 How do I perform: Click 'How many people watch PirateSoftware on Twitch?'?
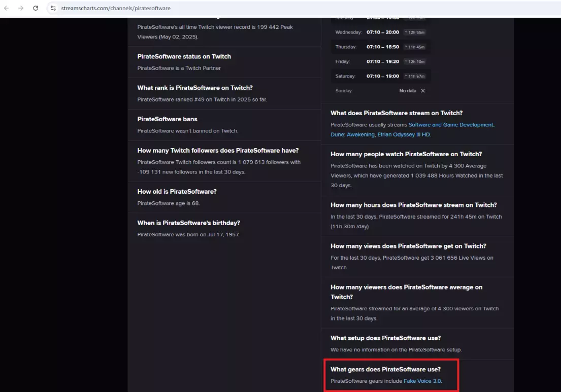click(406, 154)
